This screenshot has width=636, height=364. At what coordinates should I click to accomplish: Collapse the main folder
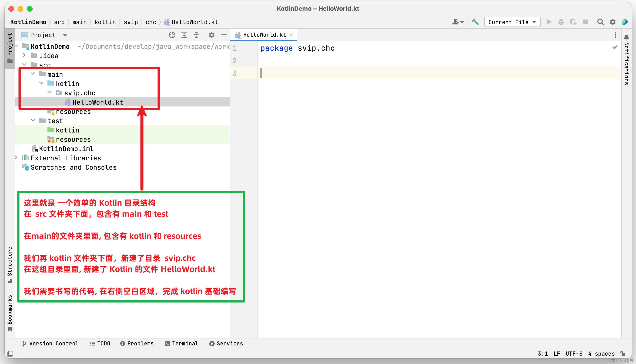click(x=33, y=74)
